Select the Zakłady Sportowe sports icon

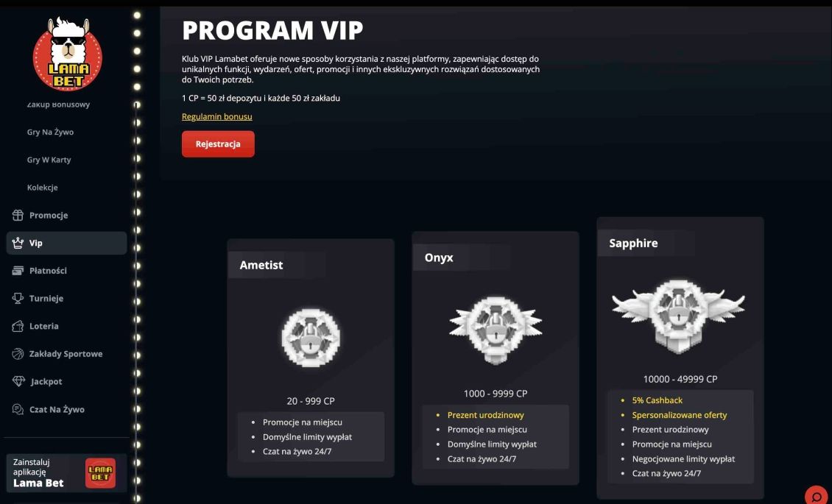(18, 353)
